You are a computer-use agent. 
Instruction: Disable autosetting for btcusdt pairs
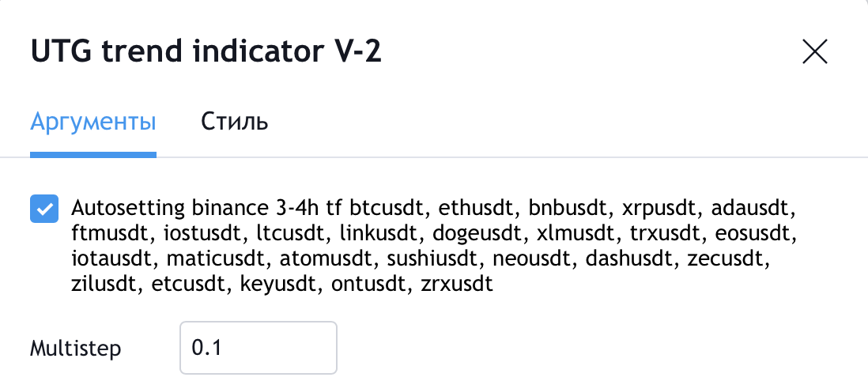(44, 209)
